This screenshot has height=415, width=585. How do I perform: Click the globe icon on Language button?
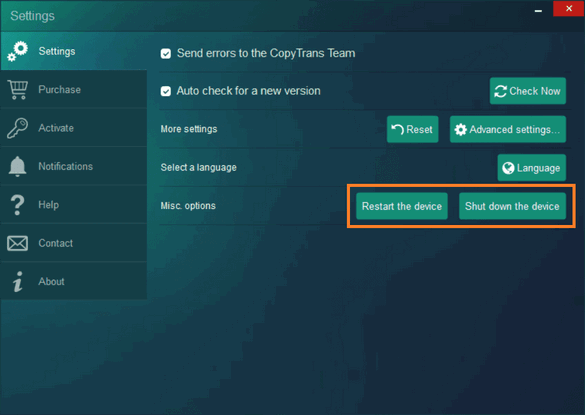[x=508, y=168]
